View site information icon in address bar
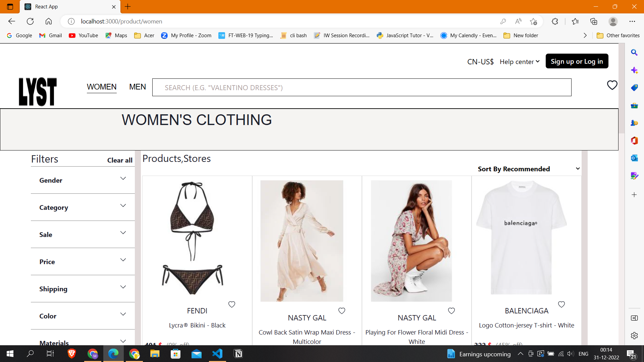This screenshot has height=362, width=644. (x=71, y=21)
